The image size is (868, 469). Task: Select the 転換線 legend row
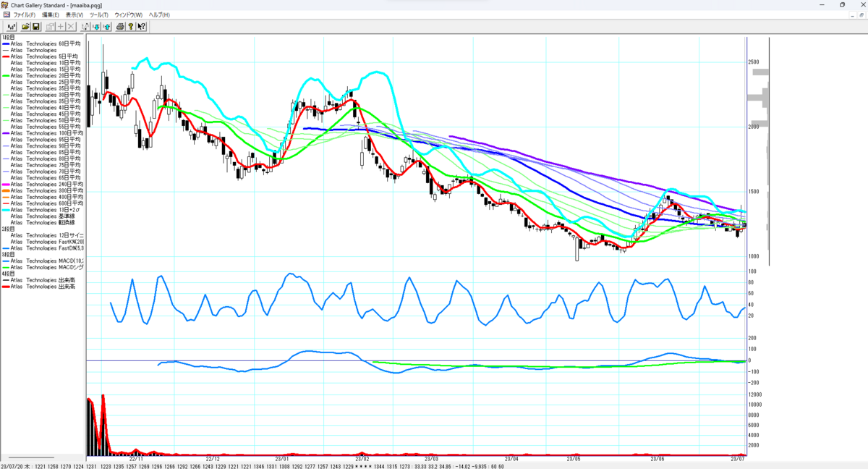tap(42, 223)
